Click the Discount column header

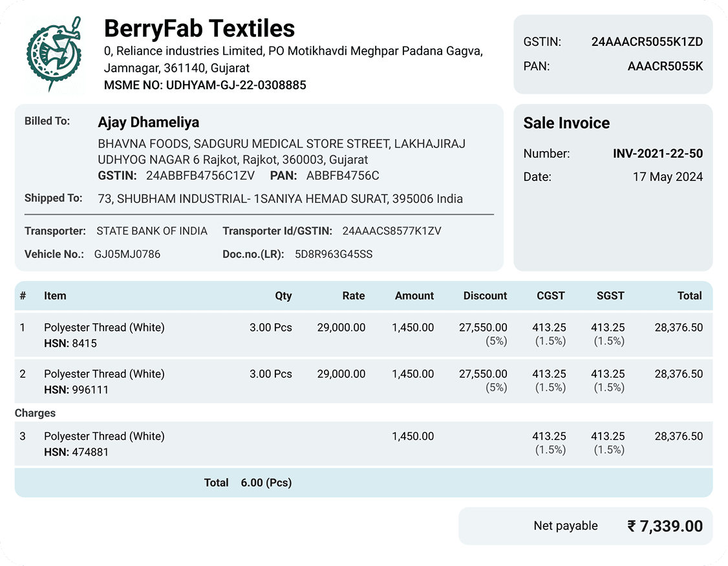485,295
